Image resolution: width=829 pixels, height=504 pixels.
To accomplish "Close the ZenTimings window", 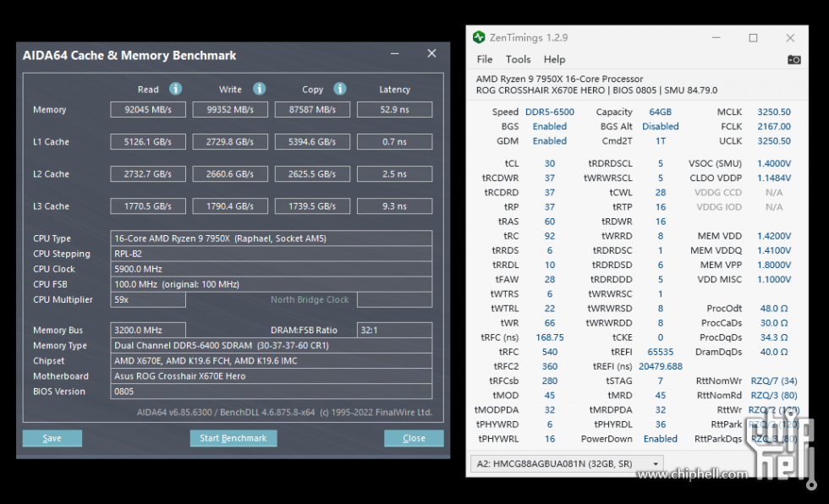I will pos(790,38).
